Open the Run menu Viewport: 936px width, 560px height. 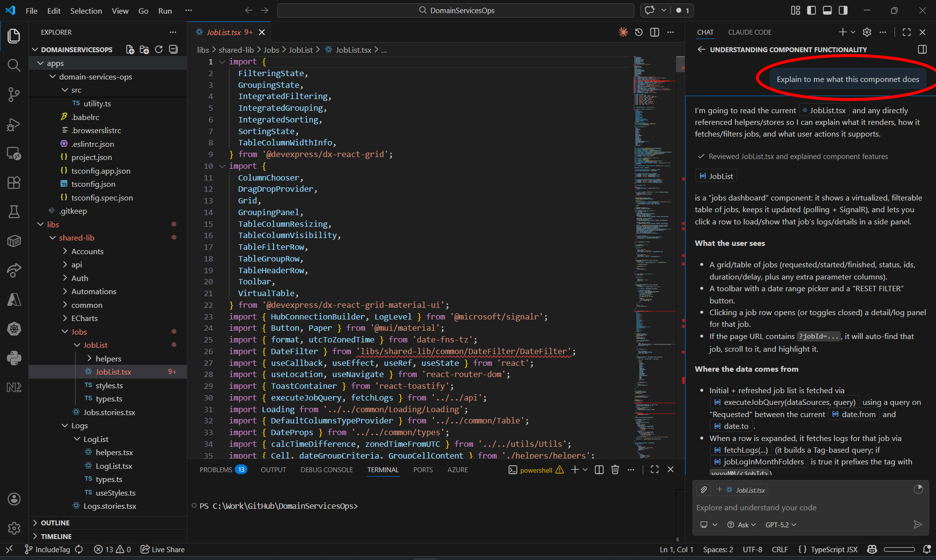pyautogui.click(x=165, y=10)
